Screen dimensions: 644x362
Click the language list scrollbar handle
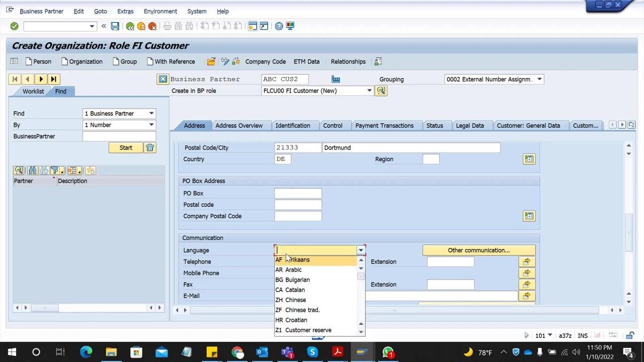(x=361, y=277)
